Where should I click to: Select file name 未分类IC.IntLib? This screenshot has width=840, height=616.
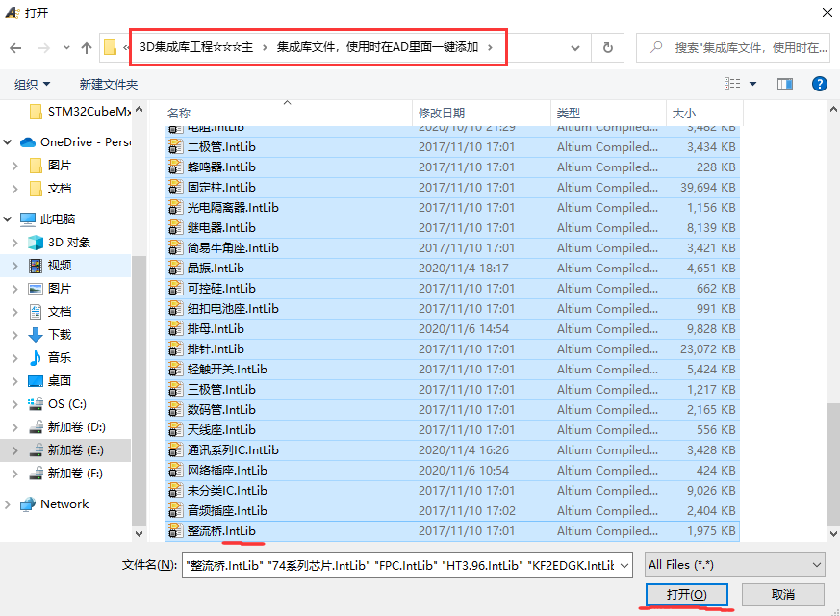coord(227,491)
